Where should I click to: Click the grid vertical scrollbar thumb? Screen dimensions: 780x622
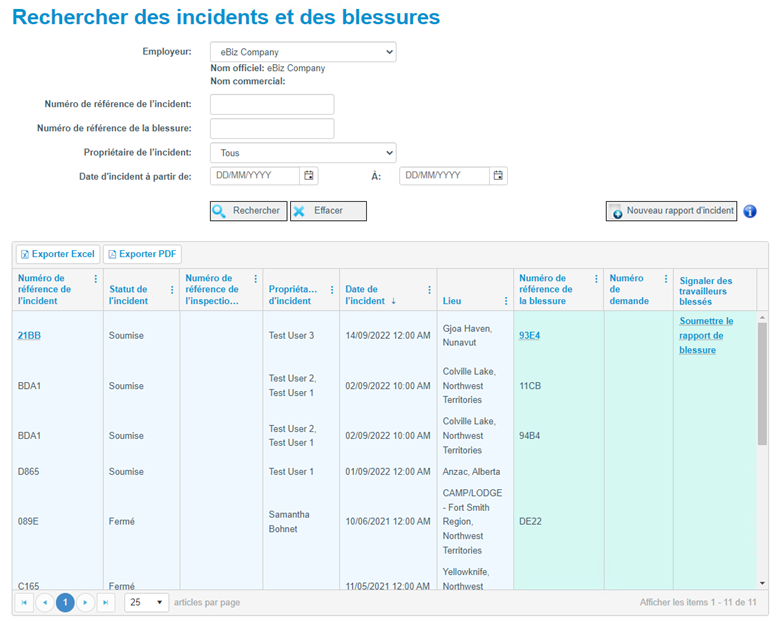762,383
